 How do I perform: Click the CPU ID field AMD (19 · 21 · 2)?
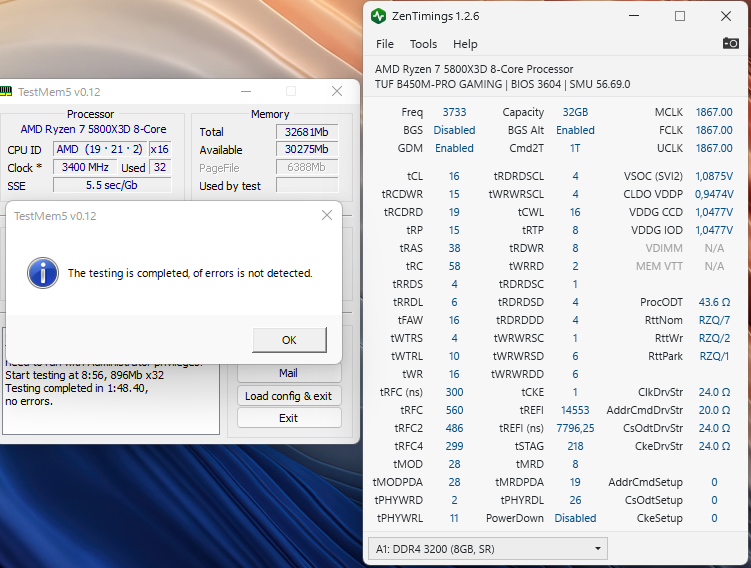click(99, 149)
